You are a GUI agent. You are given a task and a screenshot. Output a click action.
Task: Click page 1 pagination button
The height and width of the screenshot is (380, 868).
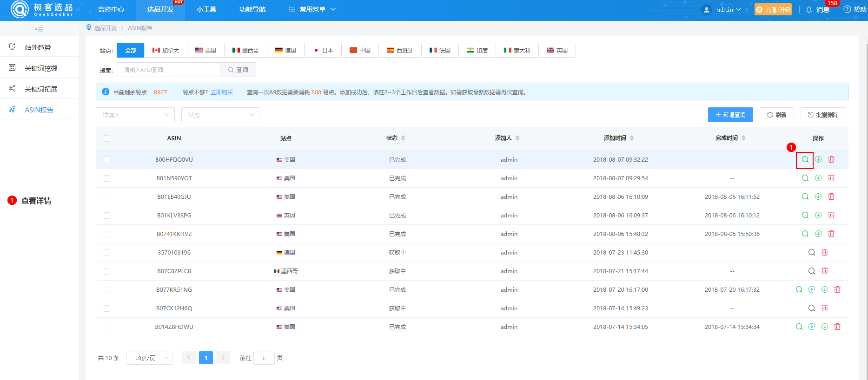[206, 358]
